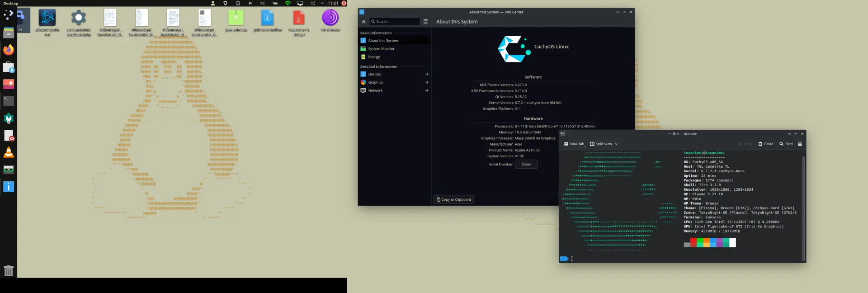Click the Info Center icon in its title bar
Screen dimensions: 868x293
(x=362, y=12)
